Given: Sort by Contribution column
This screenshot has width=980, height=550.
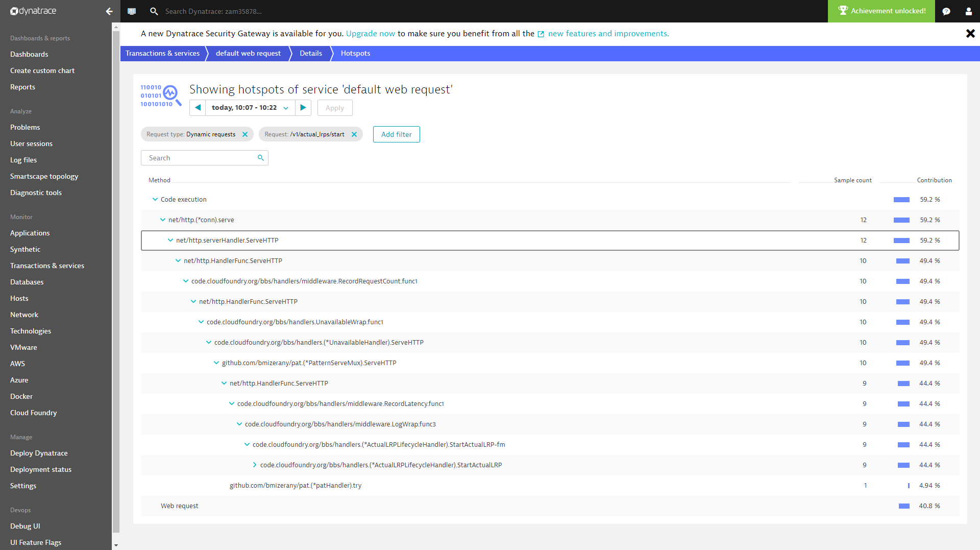Looking at the screenshot, I should pyautogui.click(x=934, y=180).
